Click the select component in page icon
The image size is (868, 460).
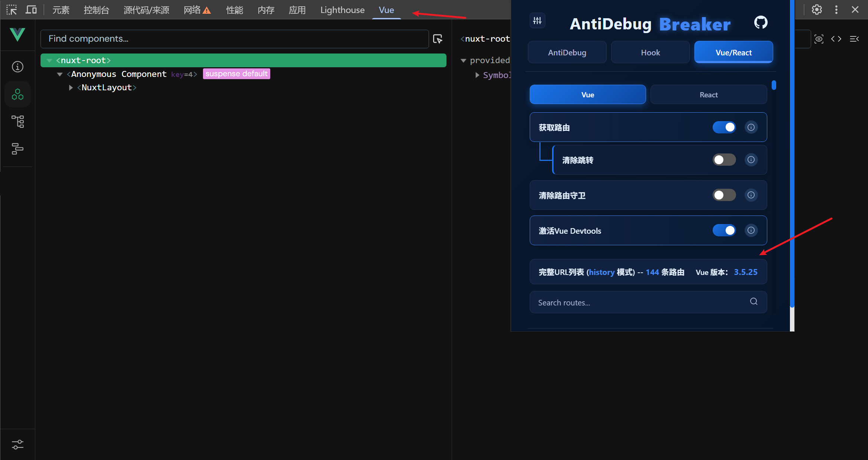[438, 39]
